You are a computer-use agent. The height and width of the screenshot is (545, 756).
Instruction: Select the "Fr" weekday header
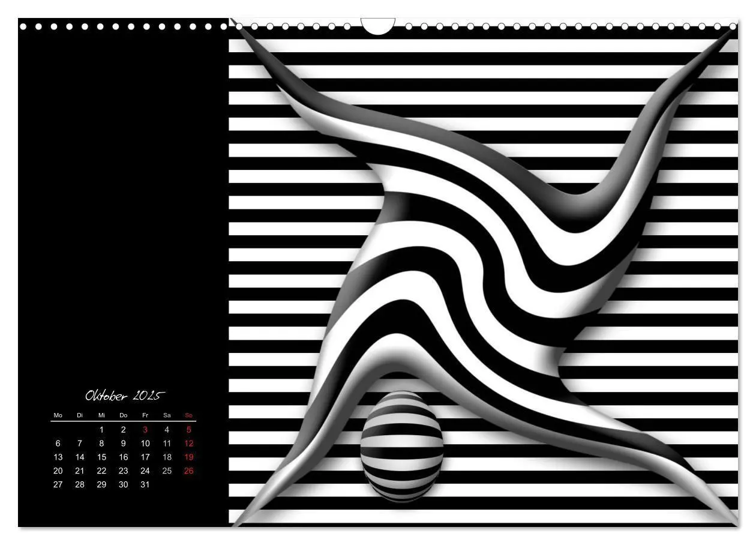point(145,415)
